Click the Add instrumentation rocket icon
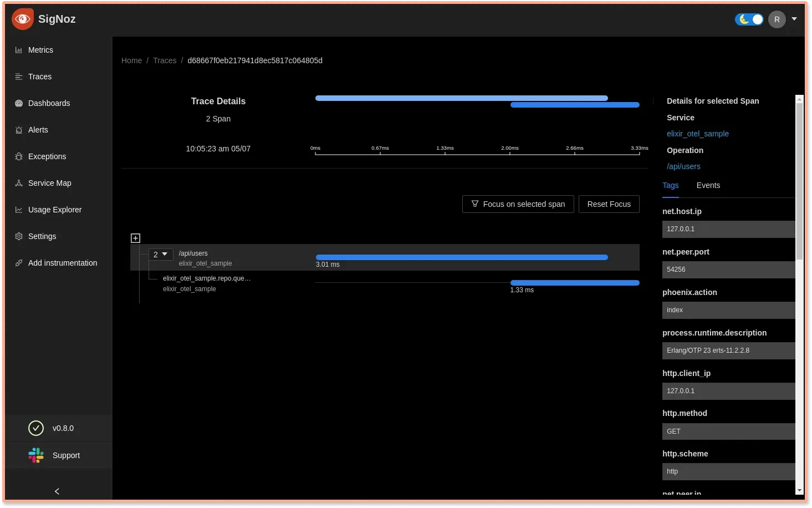Viewport: 812px width, 508px height. coord(19,263)
